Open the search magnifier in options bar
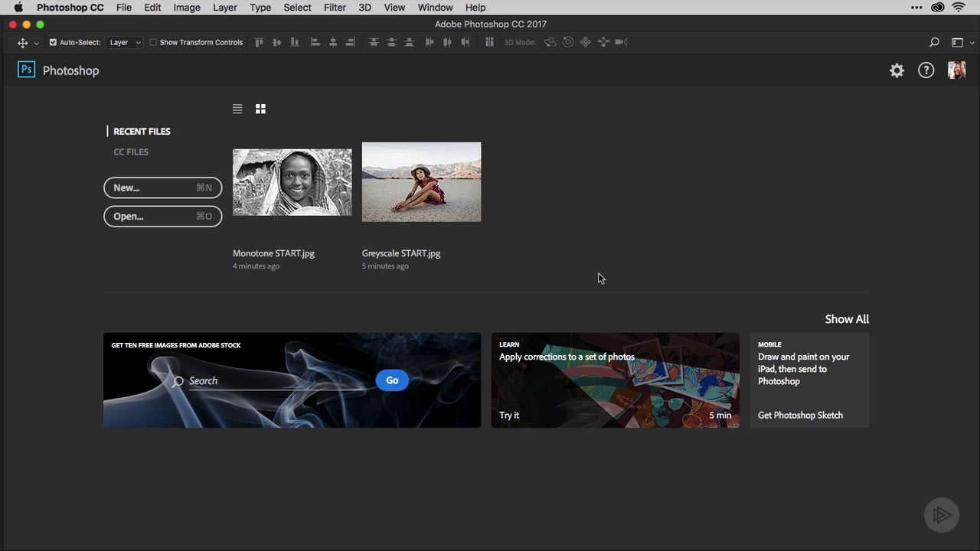980x551 pixels. (x=934, y=43)
